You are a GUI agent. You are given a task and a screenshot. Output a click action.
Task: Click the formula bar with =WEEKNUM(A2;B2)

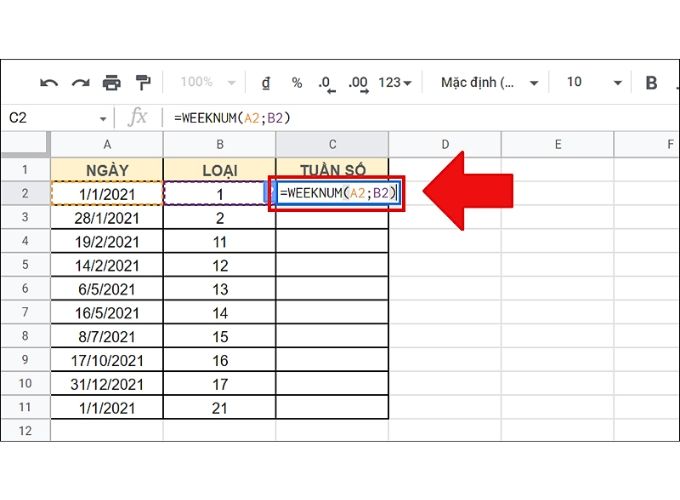click(420, 118)
